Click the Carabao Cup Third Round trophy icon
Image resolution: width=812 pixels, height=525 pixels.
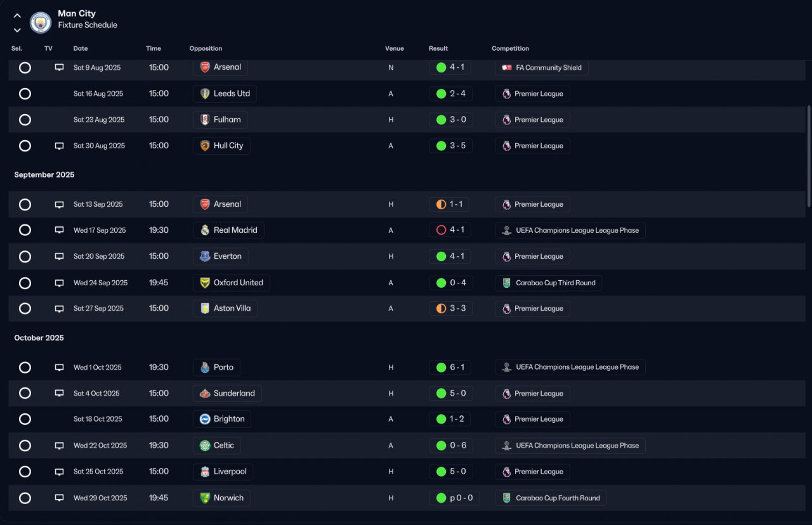click(506, 283)
